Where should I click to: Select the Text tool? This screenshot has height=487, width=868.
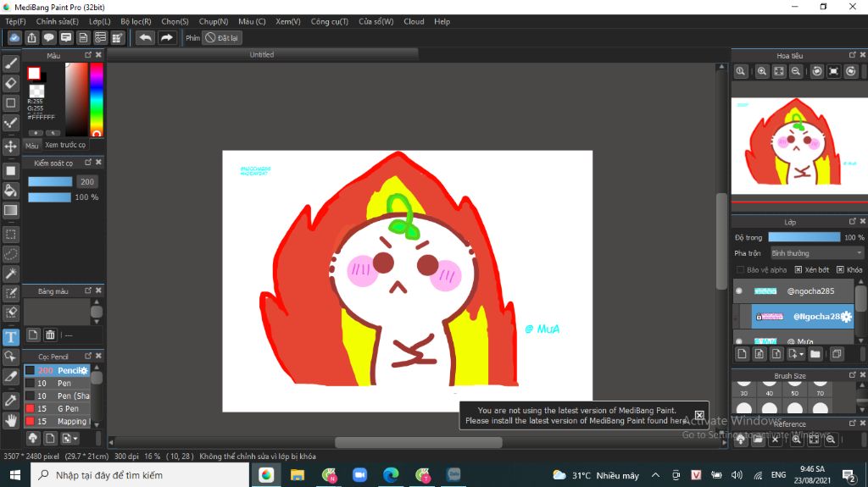10,337
